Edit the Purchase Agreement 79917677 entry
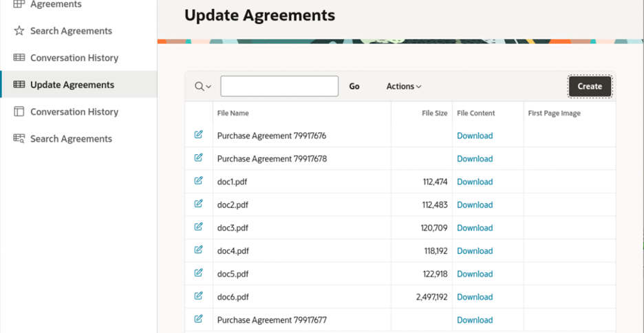The height and width of the screenshot is (333, 644). 198,319
